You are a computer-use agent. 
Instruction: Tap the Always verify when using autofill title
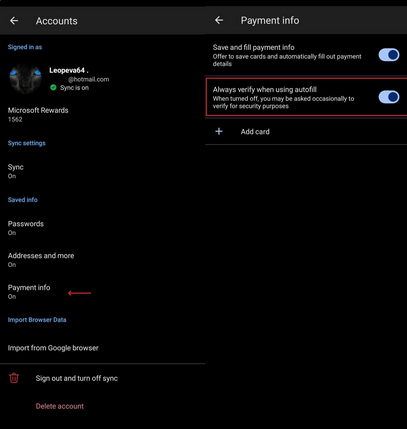265,89
